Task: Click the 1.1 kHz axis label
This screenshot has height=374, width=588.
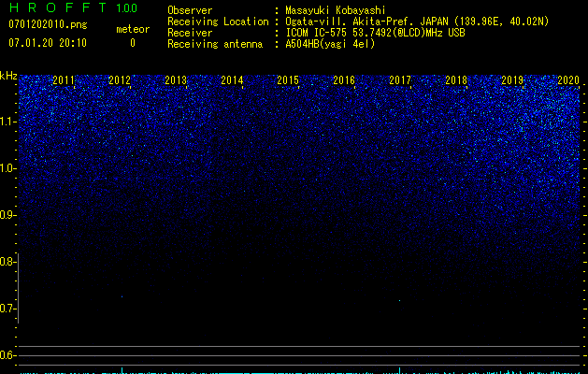Action: [7, 122]
